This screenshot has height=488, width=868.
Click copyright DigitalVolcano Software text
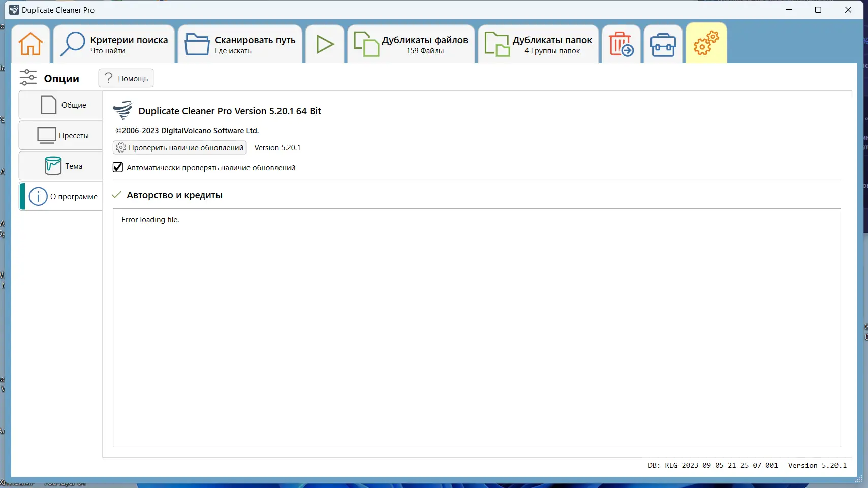coord(187,131)
